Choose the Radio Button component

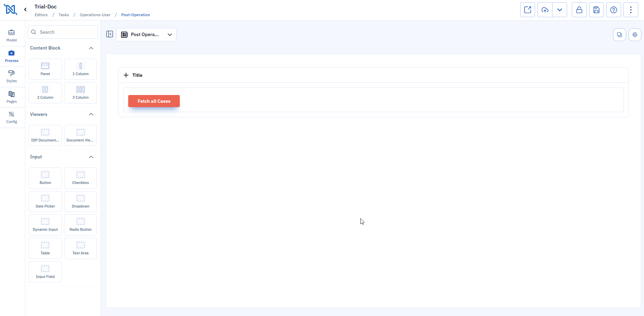[81, 225]
